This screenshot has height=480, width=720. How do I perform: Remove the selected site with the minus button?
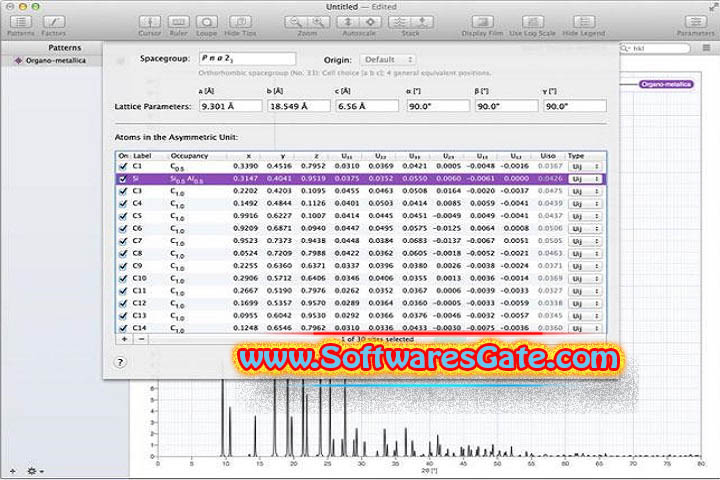point(141,339)
